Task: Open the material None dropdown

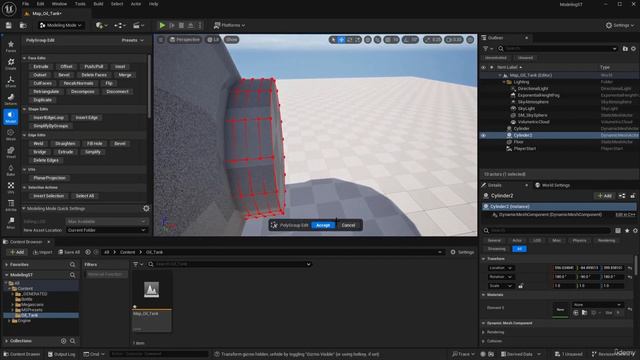Action: [598, 305]
